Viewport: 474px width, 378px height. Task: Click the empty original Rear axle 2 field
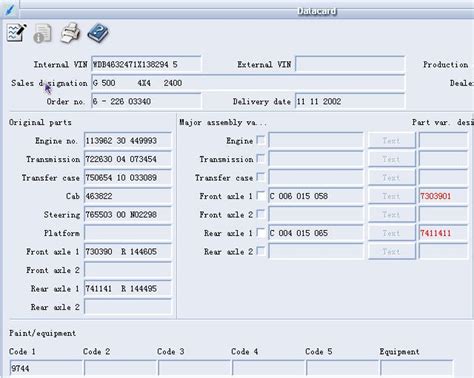128,307
